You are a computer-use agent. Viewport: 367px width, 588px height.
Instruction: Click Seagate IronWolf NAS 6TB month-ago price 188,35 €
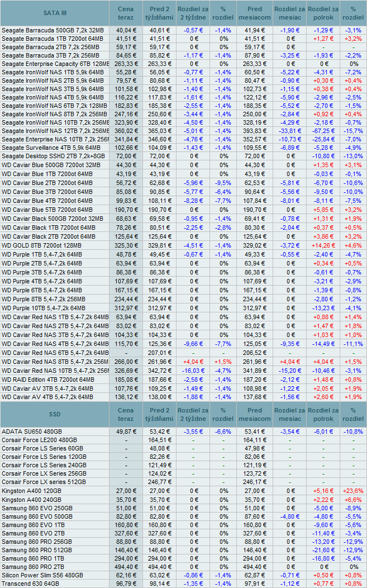click(x=255, y=106)
